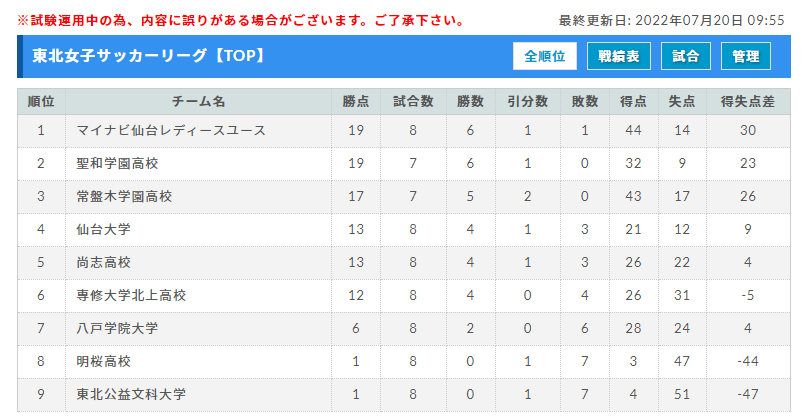Click the チーム名 column header

coord(198,102)
